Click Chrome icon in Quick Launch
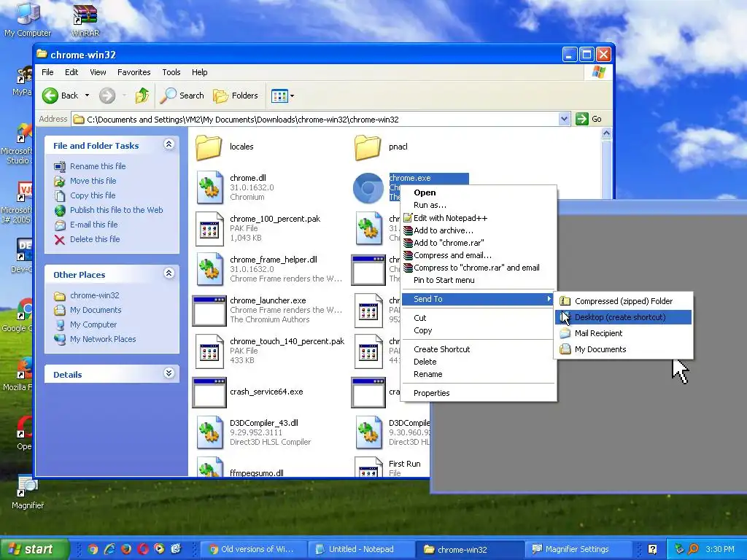Screen dimensions: 747x560 pyautogui.click(x=93, y=549)
